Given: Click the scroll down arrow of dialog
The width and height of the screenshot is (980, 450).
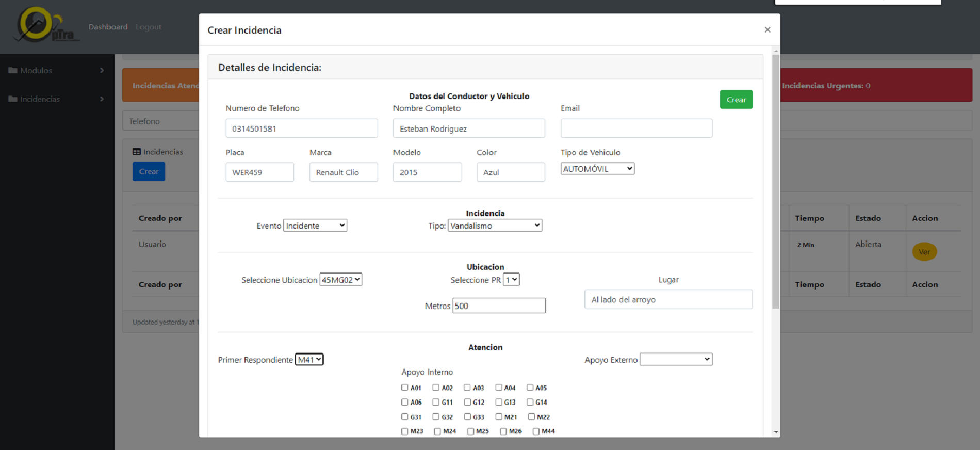Looking at the screenshot, I should 775,432.
